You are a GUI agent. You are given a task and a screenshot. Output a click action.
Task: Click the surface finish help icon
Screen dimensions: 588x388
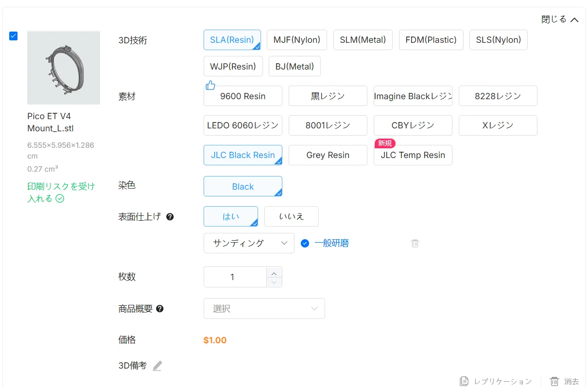pyautogui.click(x=170, y=217)
